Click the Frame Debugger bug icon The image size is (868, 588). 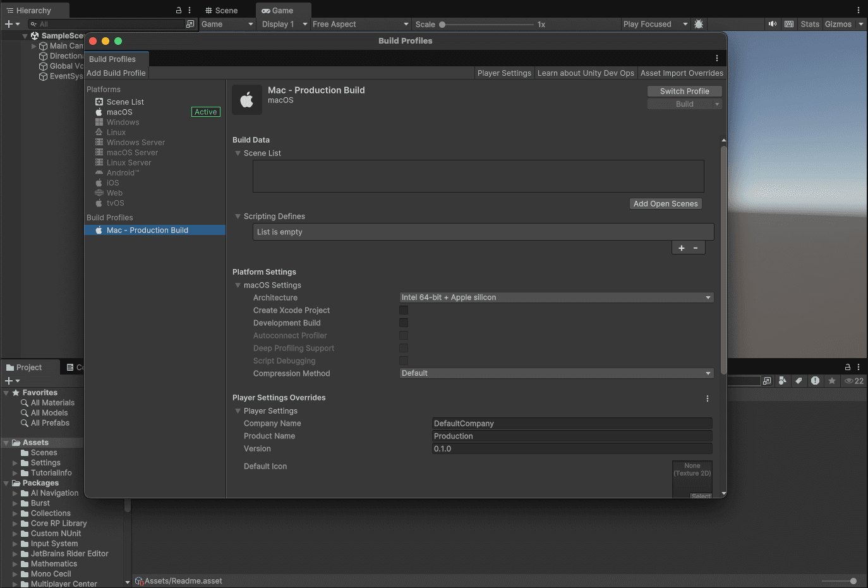point(699,24)
